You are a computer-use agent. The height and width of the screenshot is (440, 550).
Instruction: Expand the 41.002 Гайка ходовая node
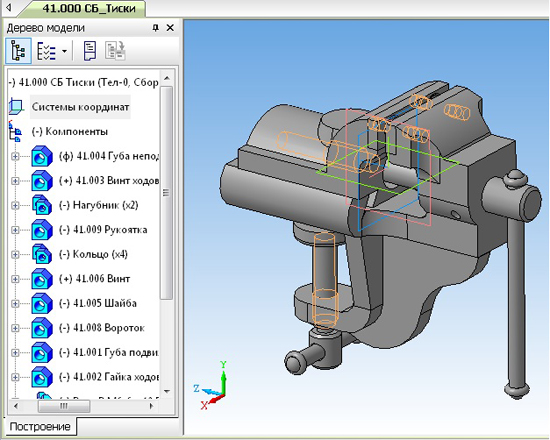click(15, 378)
